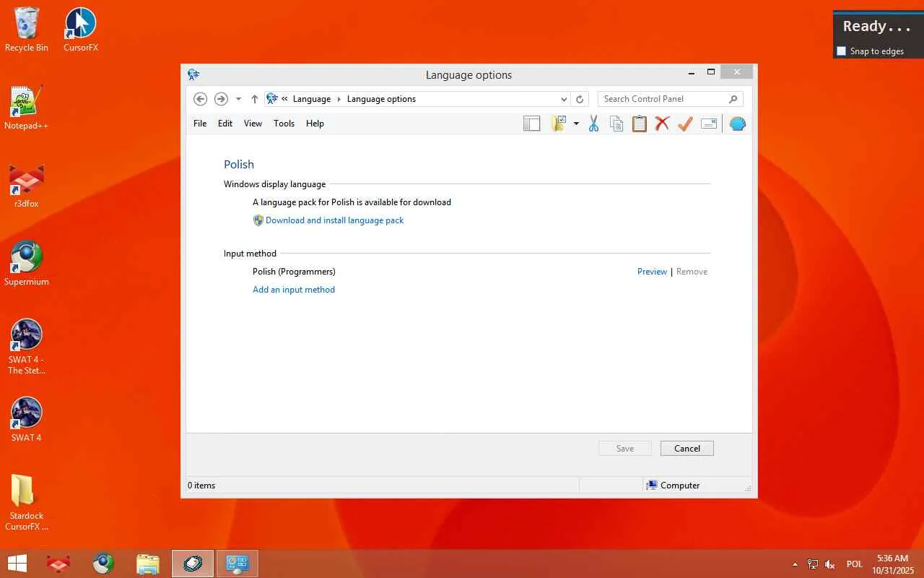Open the Help menu
This screenshot has width=924, height=578.
point(315,124)
